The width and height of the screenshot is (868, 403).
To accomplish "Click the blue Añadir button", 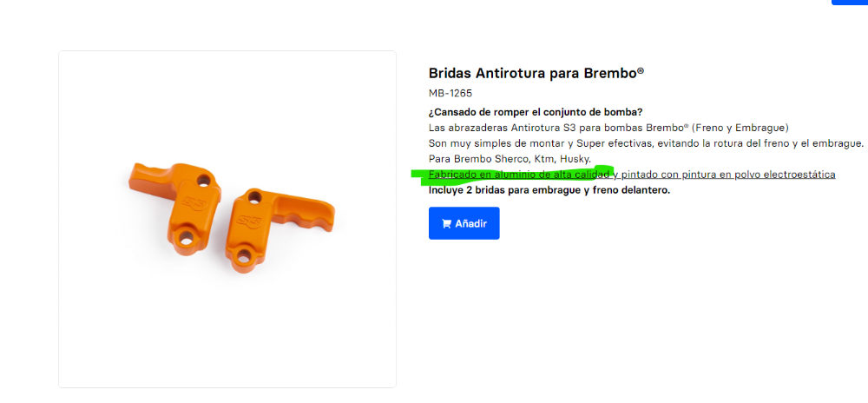I will tap(464, 223).
